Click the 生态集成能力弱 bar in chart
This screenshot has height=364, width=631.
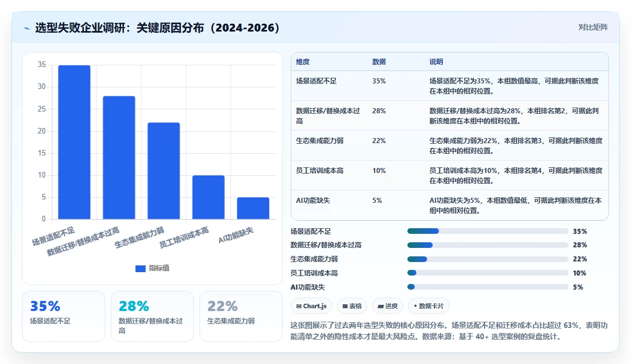pyautogui.click(x=164, y=171)
